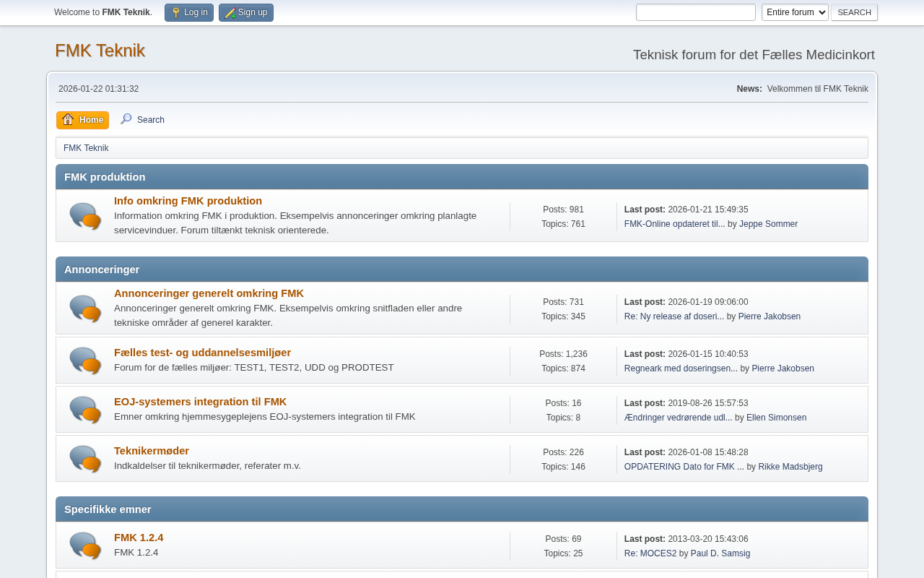
Task: Open the Home menu tab
Action: click(83, 120)
